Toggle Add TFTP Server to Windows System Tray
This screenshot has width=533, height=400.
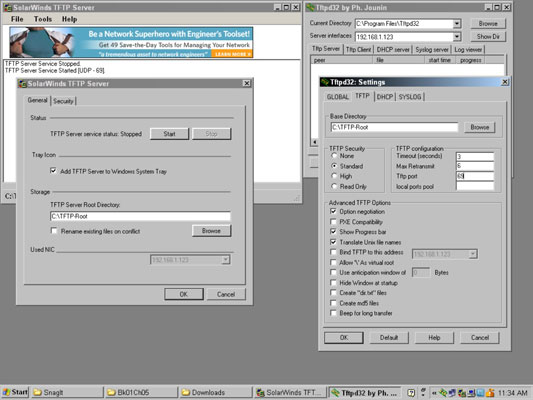coord(53,171)
